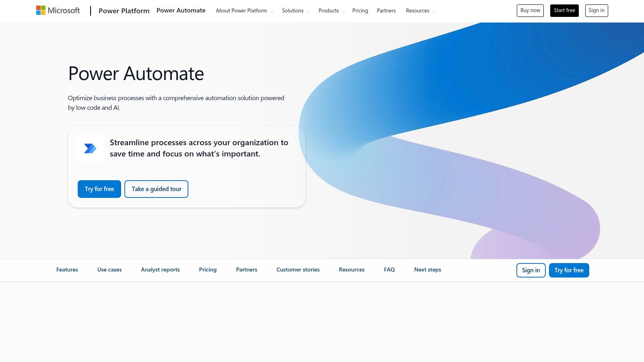Click the 'Streamline processes across your organization' text
Image resolution: width=644 pixels, height=362 pixels.
pyautogui.click(x=199, y=148)
